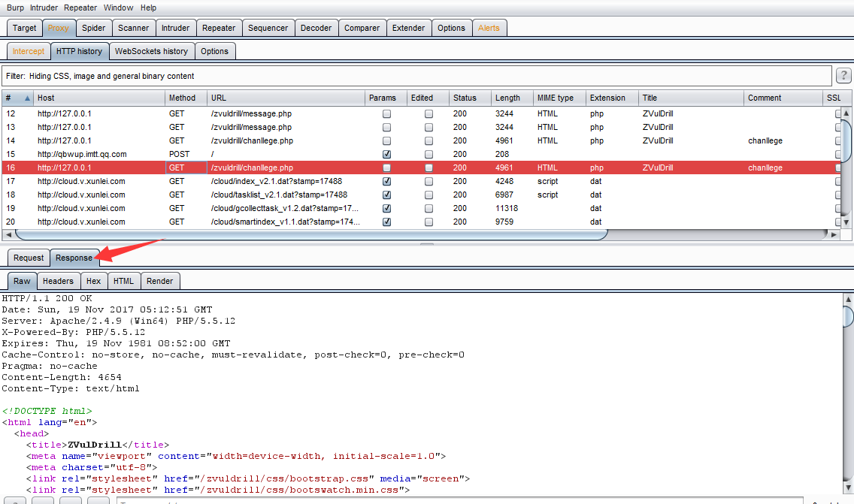Show the Request tab
Image resolution: width=854 pixels, height=504 pixels.
tap(29, 258)
